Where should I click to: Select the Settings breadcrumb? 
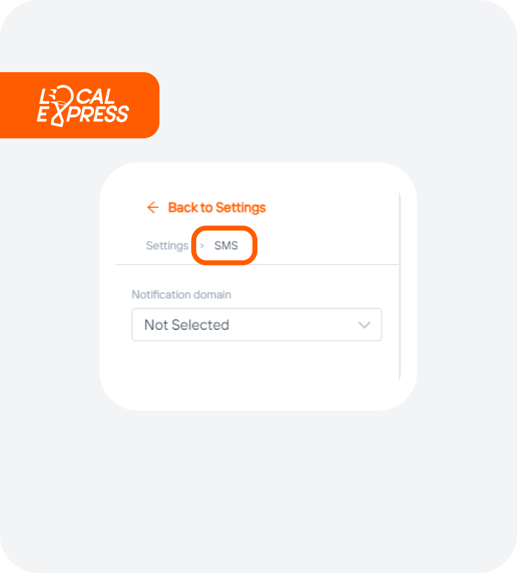coord(167,246)
